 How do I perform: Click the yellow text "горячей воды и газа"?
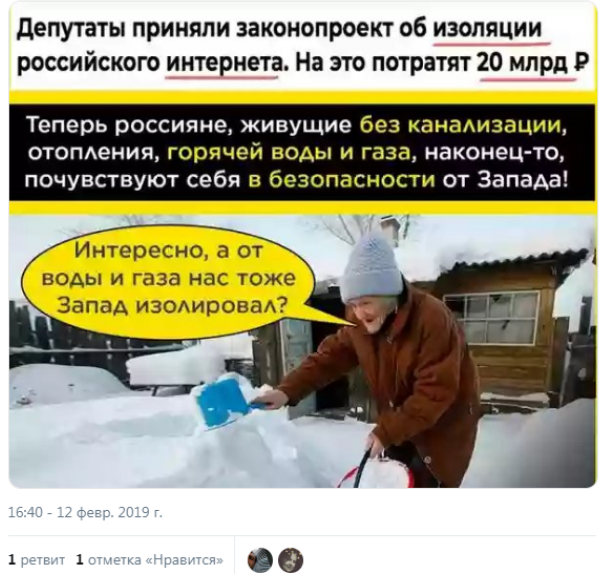pos(290,153)
